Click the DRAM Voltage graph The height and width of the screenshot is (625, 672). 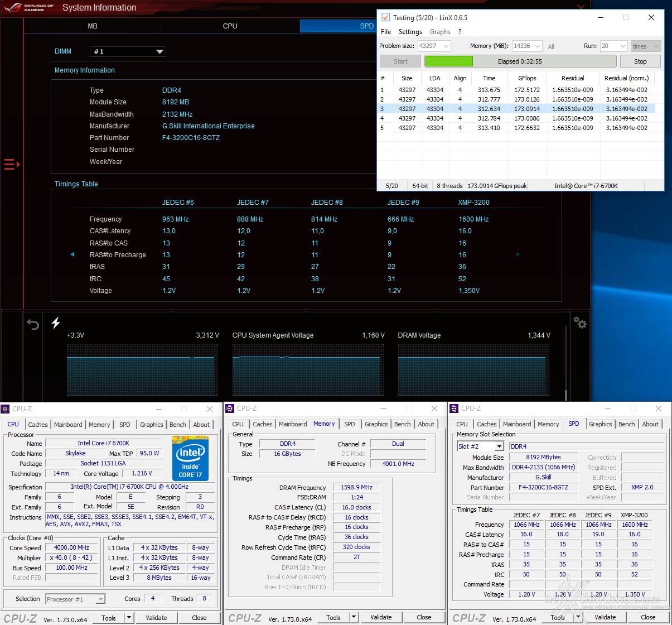coord(473,371)
